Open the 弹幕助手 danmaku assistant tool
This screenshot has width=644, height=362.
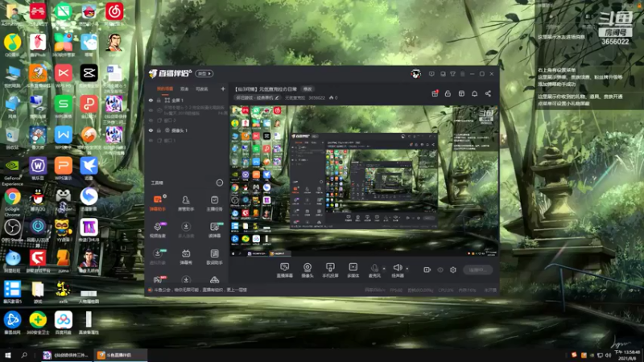pyautogui.click(x=158, y=204)
